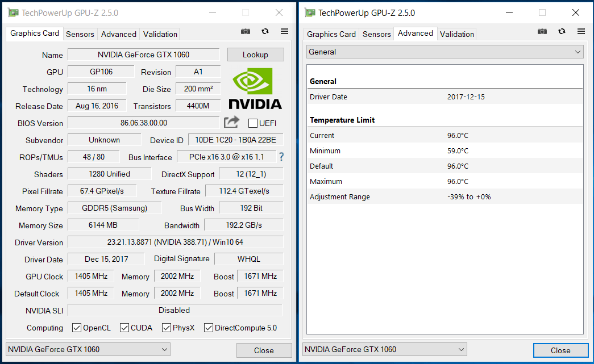Click Bandwidth field 192.2 GB/s
The width and height of the screenshot is (594, 364).
pyautogui.click(x=244, y=225)
